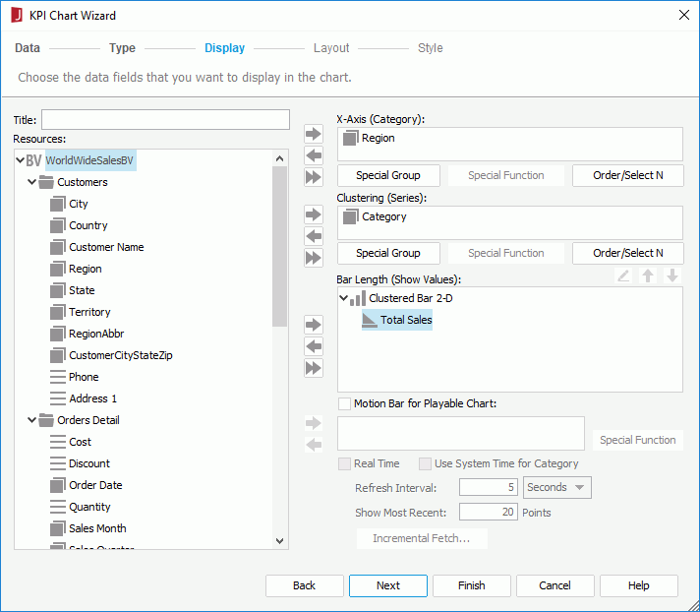The height and width of the screenshot is (612, 700).
Task: Select CustomerCityStateZip in Resources tree
Action: (x=121, y=355)
